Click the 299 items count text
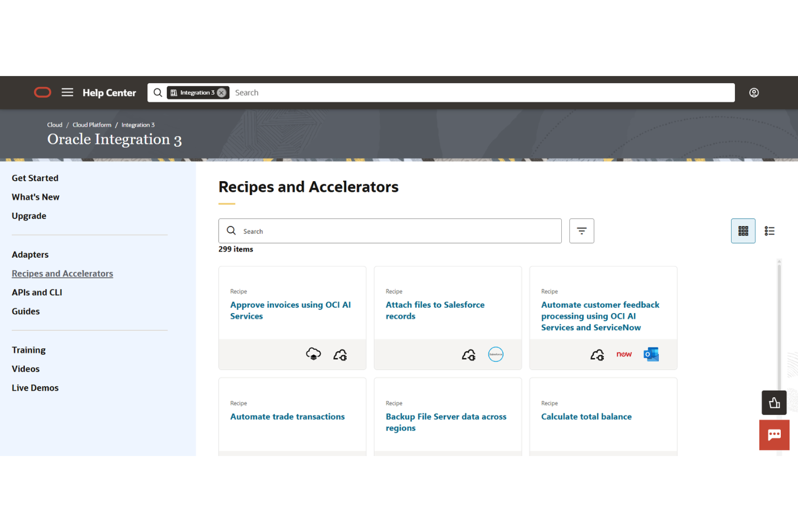798x532 pixels. click(236, 250)
